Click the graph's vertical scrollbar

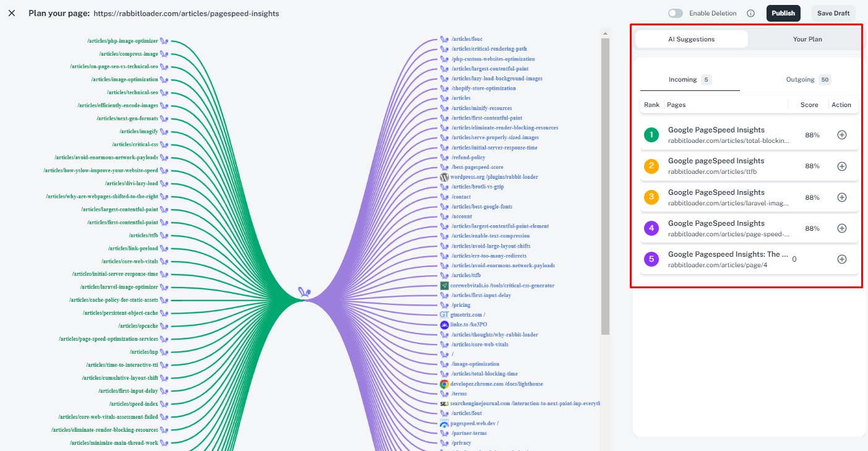[605, 186]
